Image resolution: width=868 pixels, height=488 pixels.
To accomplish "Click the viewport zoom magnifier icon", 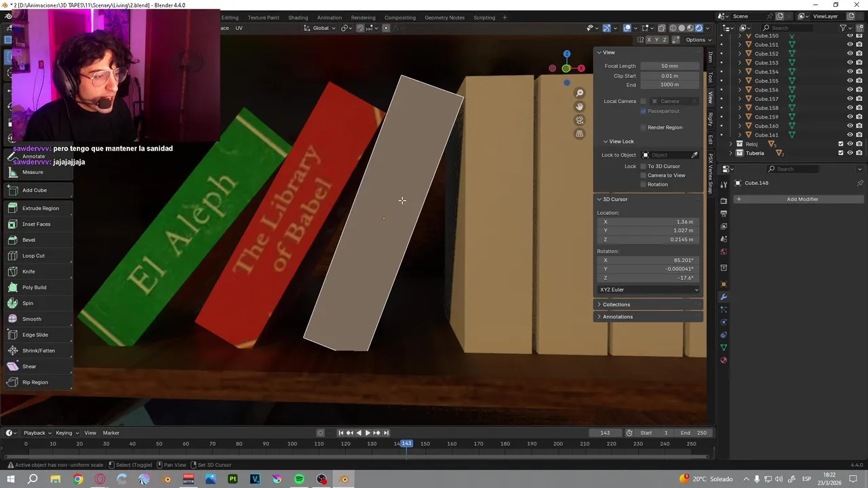I will pyautogui.click(x=580, y=93).
